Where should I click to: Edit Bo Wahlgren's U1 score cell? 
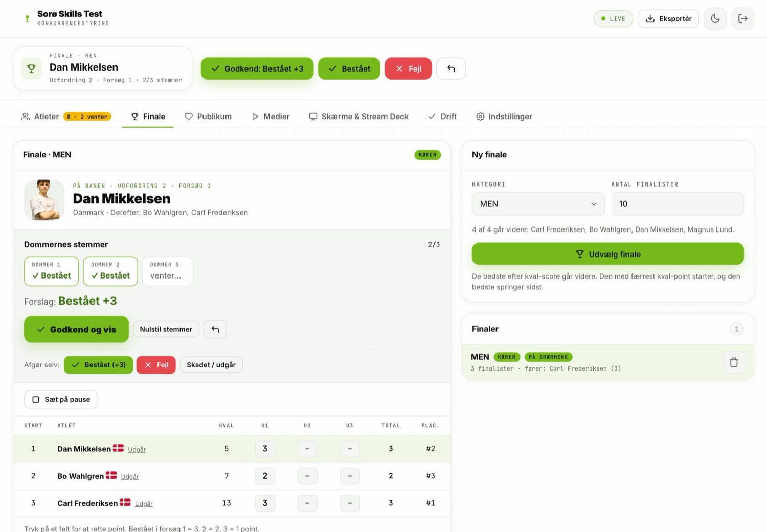pyautogui.click(x=265, y=476)
